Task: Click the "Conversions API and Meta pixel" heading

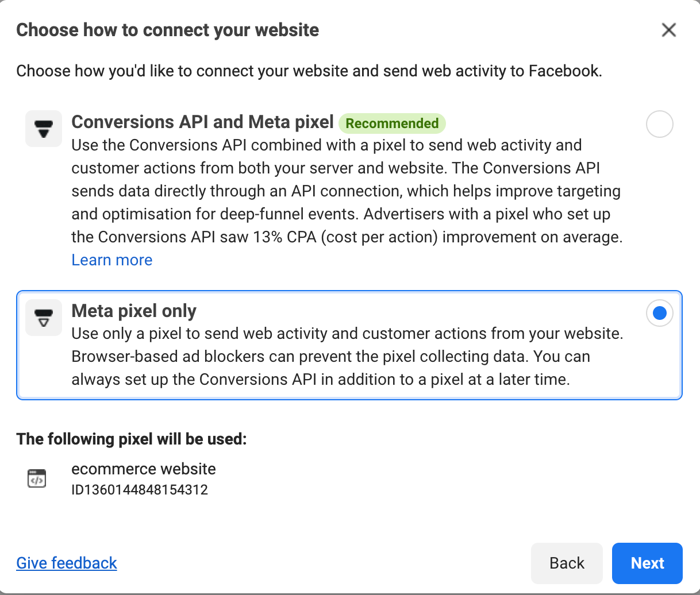Action: (202, 122)
